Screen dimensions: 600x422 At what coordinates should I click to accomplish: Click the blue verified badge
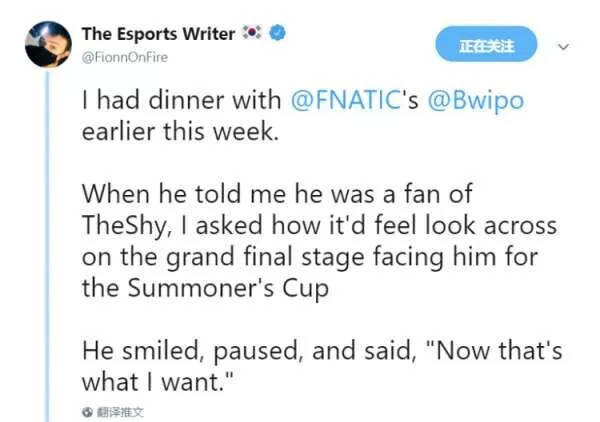click(279, 34)
